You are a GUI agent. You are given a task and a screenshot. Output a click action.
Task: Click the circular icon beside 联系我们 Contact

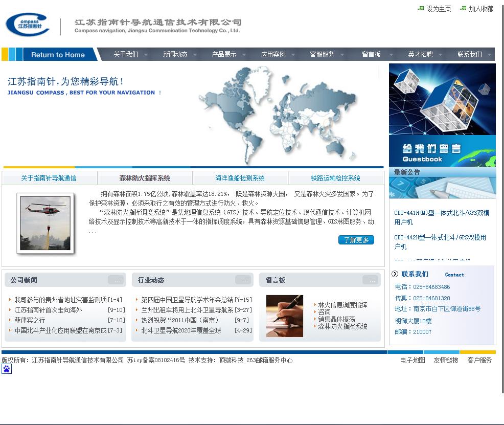pos(395,274)
